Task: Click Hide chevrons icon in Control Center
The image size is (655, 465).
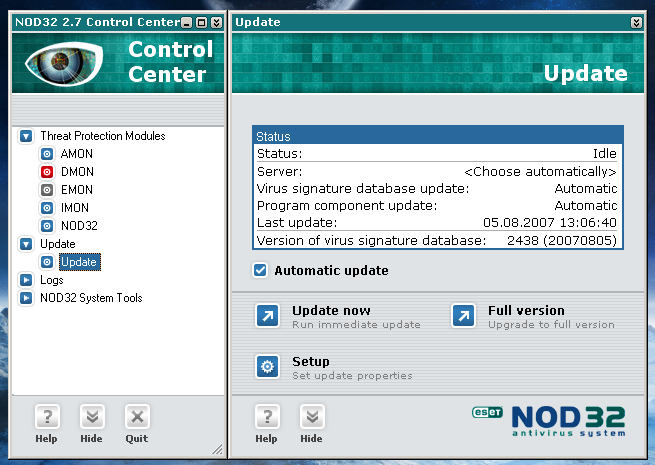Action: point(92,417)
